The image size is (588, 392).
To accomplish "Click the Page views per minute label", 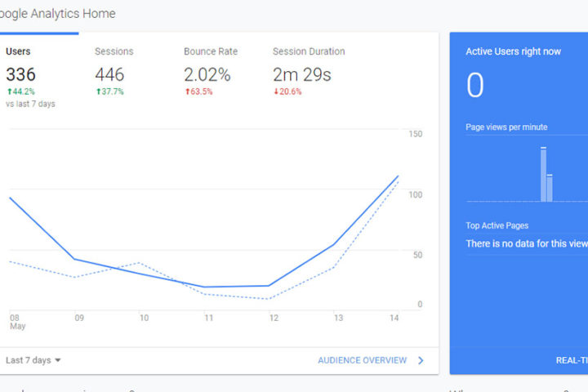I will click(x=506, y=127).
